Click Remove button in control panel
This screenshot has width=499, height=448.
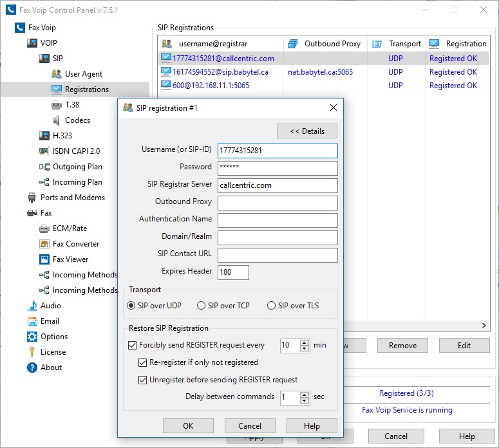[x=402, y=346]
